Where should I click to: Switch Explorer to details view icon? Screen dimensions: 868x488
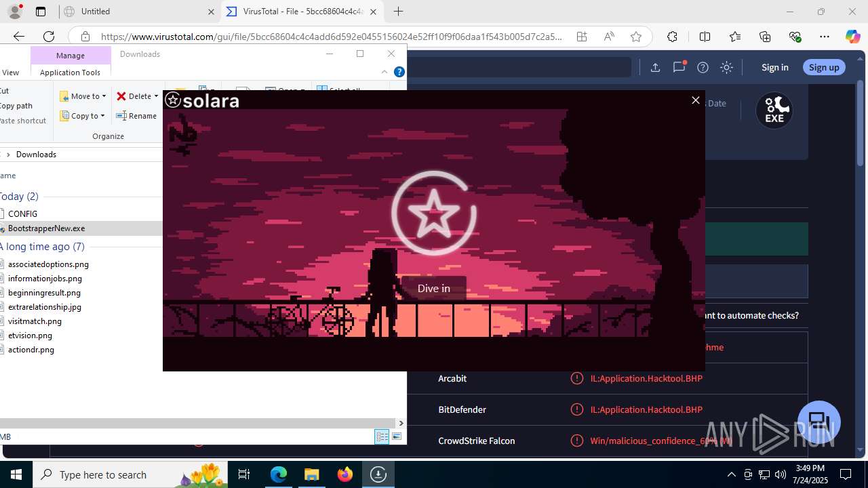(382, 437)
